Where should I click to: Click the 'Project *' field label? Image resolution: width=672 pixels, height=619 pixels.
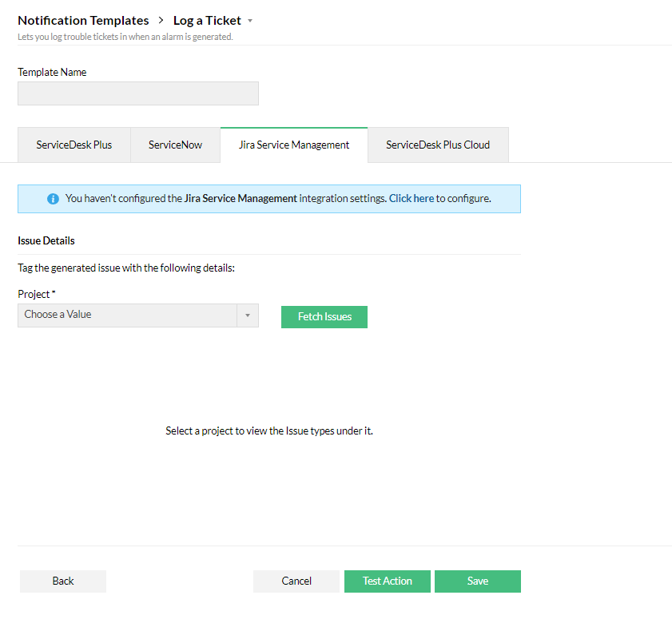click(x=37, y=294)
